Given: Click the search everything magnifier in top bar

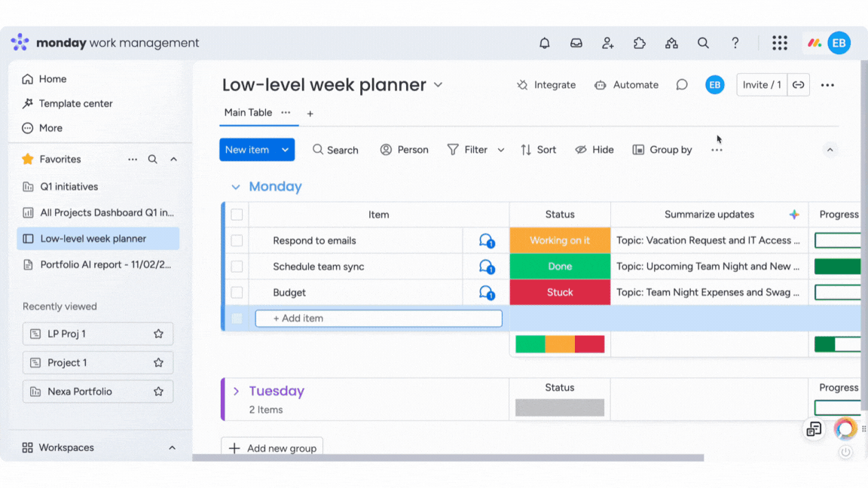Looking at the screenshot, I should 703,43.
